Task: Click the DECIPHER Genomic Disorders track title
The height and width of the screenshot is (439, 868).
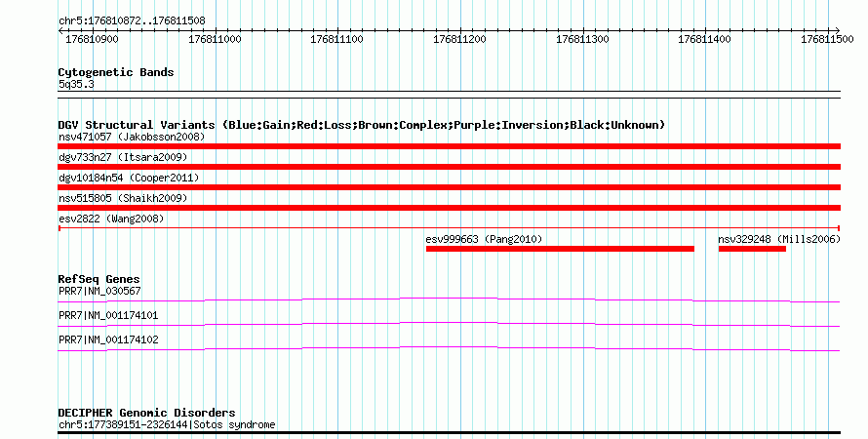Action: 146,413
